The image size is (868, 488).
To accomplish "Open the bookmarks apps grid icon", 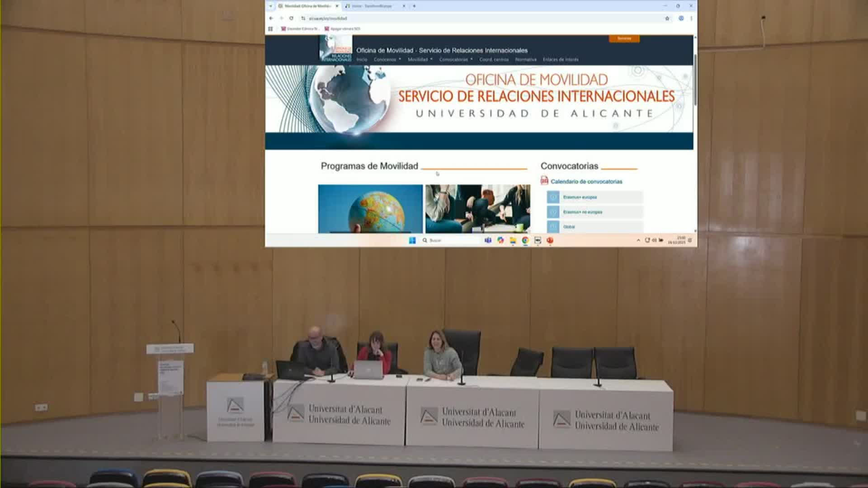I will (270, 28).
